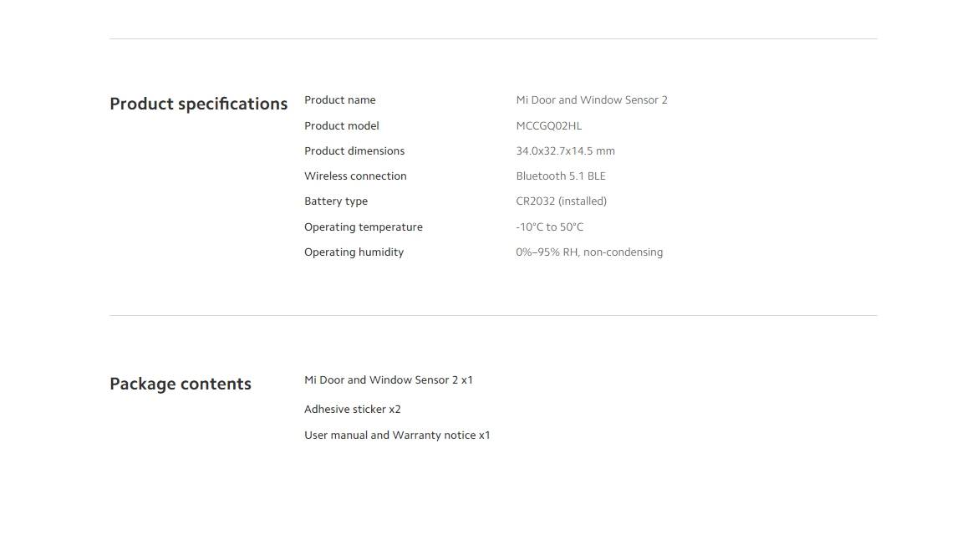The image size is (962, 560).
Task: Select the Operating humidity label
Action: point(354,252)
